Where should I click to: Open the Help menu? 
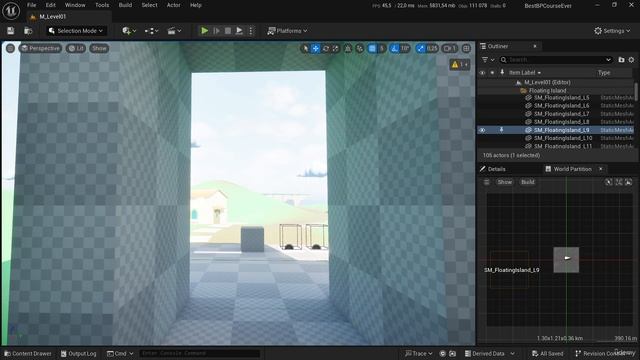196,5
